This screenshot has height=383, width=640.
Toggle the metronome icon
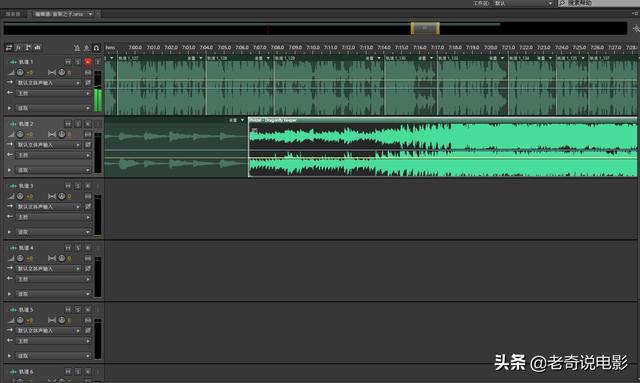point(77,48)
